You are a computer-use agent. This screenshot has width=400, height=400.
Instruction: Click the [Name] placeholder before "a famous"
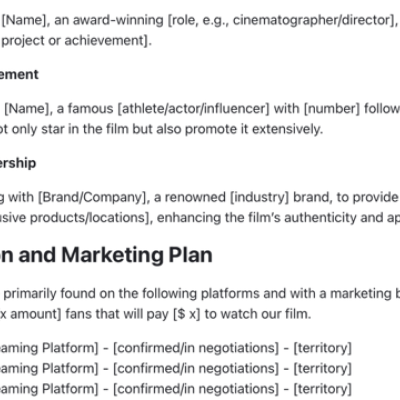click(28, 109)
